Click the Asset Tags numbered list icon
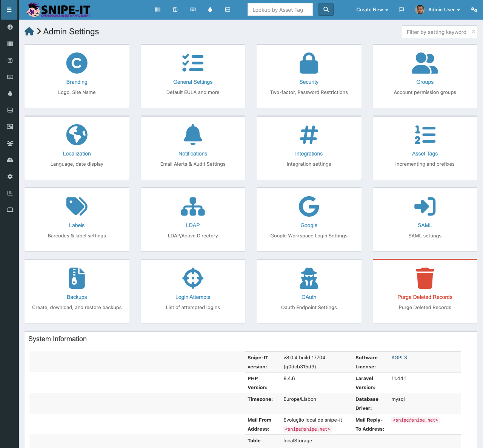Screen dimensions: 483x448 pos(425,135)
